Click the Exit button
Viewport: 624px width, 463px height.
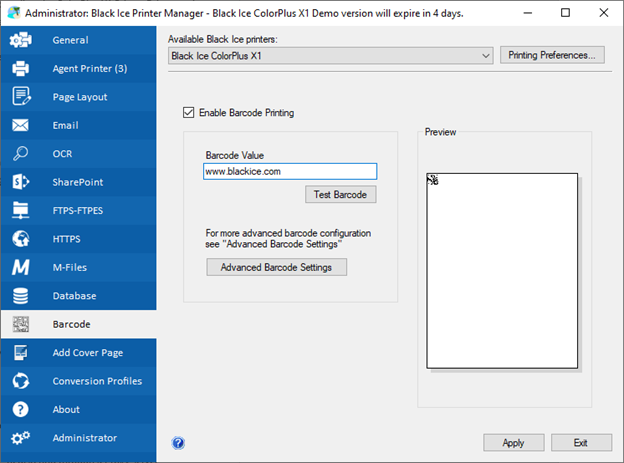point(581,443)
